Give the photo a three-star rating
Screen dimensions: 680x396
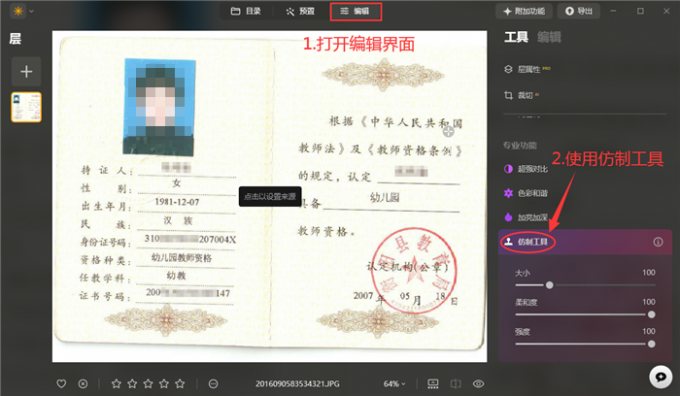click(148, 384)
